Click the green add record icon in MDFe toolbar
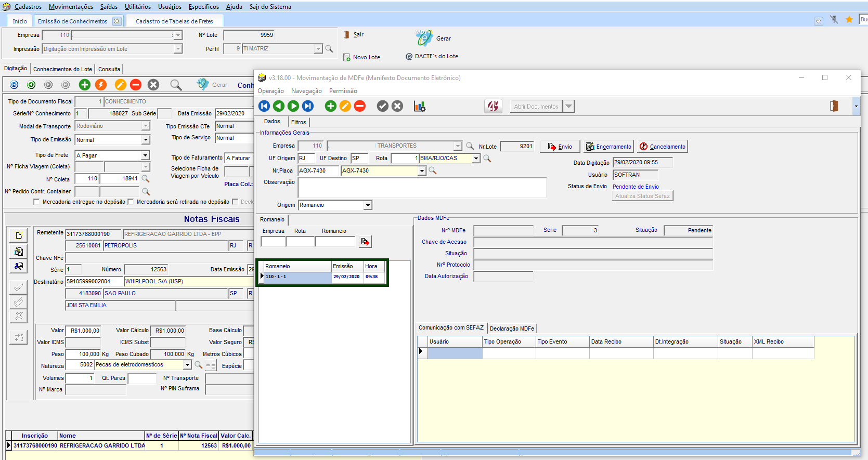The height and width of the screenshot is (460, 868). pyautogui.click(x=330, y=106)
